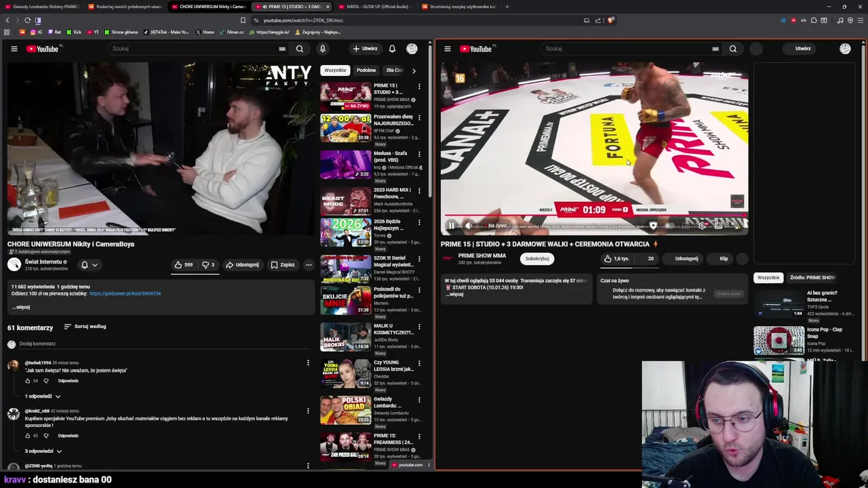This screenshot has height=488, width=868.
Task: Select Wszystkie chip in right window
Action: point(768,277)
